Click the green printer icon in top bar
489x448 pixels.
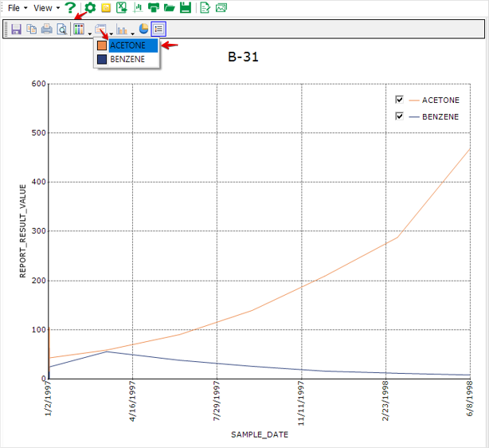154,8
